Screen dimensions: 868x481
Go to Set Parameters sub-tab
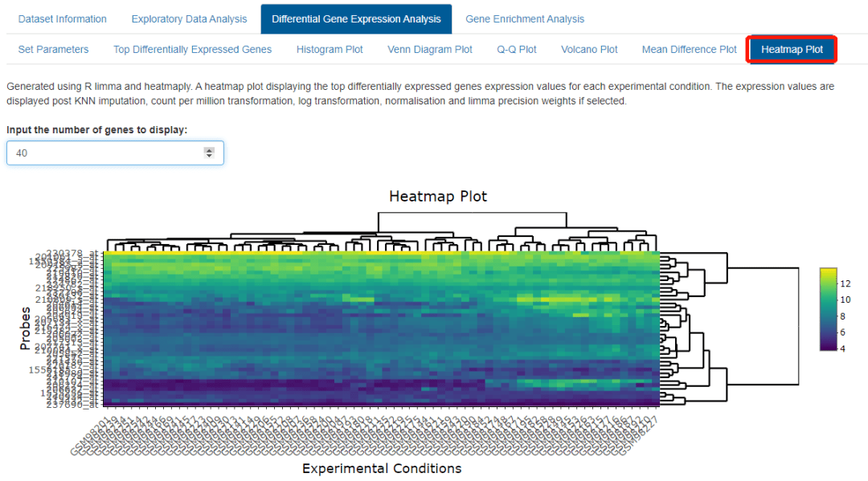click(x=53, y=49)
